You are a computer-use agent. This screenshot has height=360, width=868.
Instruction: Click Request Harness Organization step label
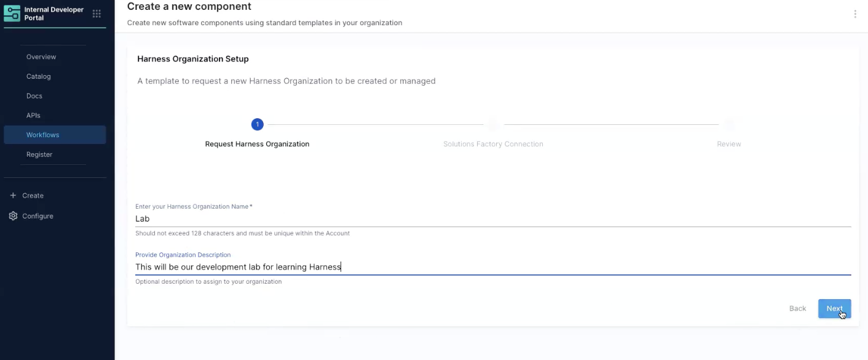click(x=257, y=144)
